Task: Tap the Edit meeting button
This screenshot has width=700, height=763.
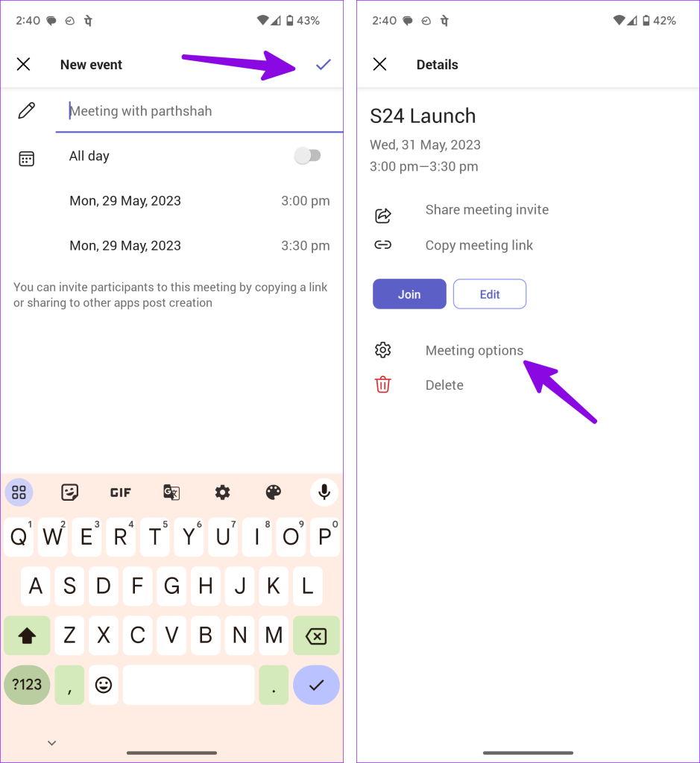Action: [x=490, y=294]
